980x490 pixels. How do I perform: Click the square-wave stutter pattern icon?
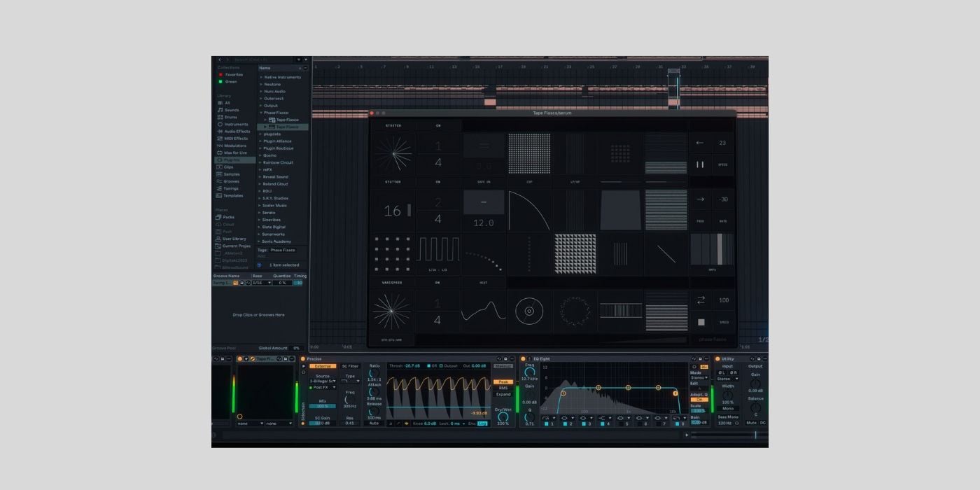(x=438, y=250)
